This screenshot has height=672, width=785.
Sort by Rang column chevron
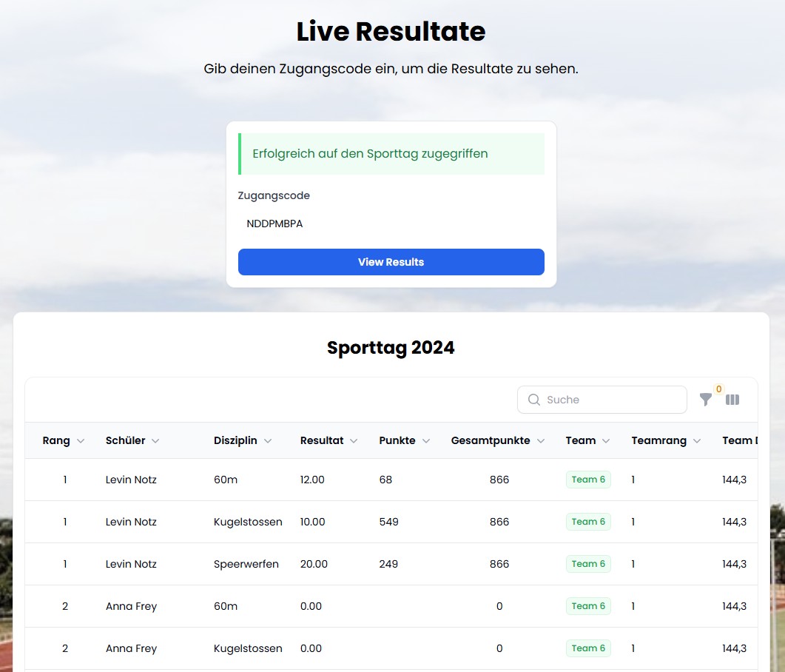point(81,441)
